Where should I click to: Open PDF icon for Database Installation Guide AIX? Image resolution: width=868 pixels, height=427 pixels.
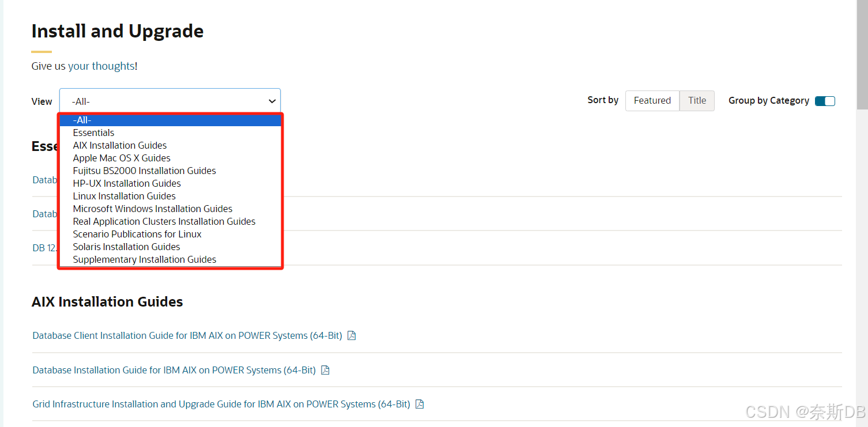[325, 370]
